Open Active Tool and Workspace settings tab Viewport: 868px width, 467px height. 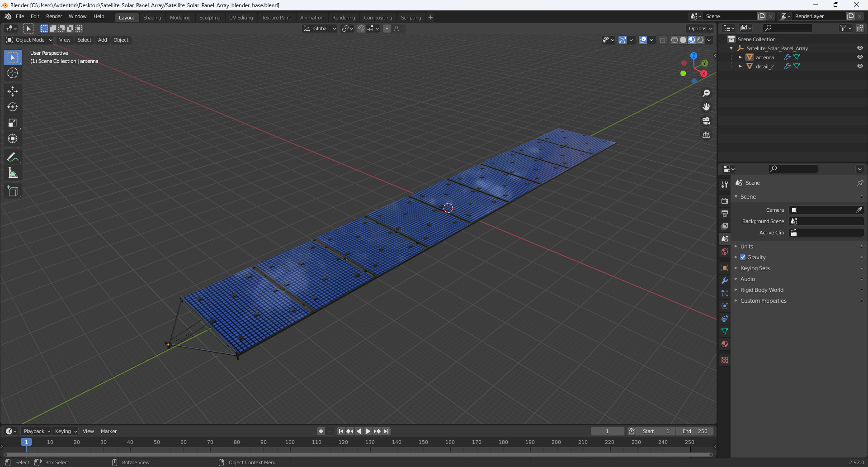pos(725,184)
